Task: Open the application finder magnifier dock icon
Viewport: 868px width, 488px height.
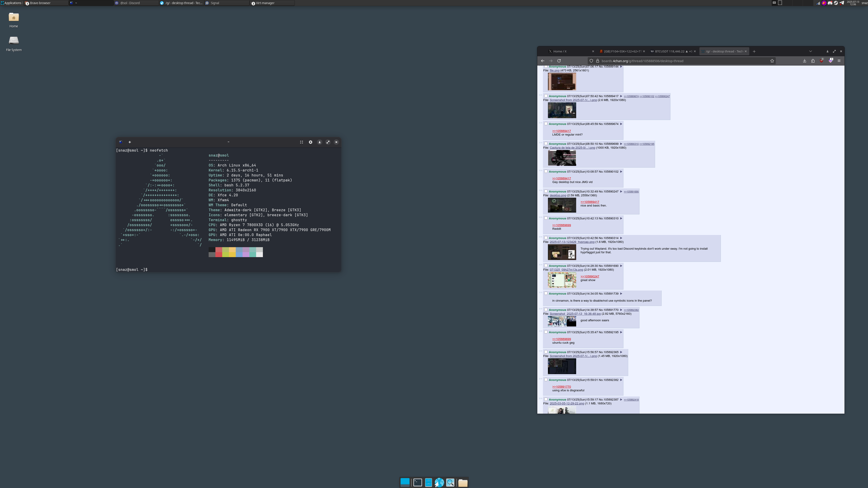Action: click(x=450, y=482)
